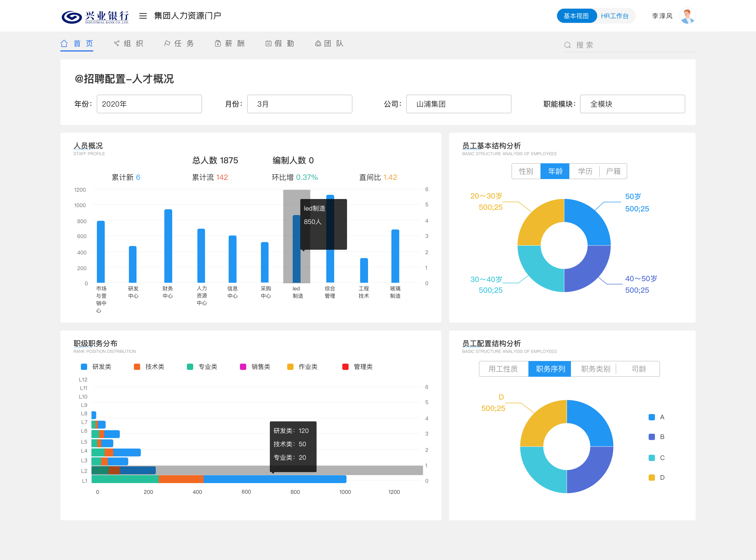This screenshot has height=560, width=756.
Task: Click the hamburger menu icon
Action: [143, 16]
